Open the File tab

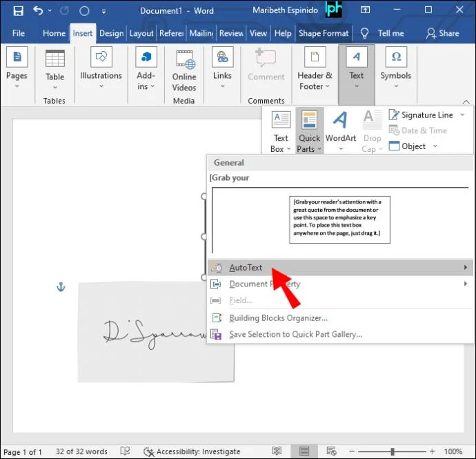(19, 33)
